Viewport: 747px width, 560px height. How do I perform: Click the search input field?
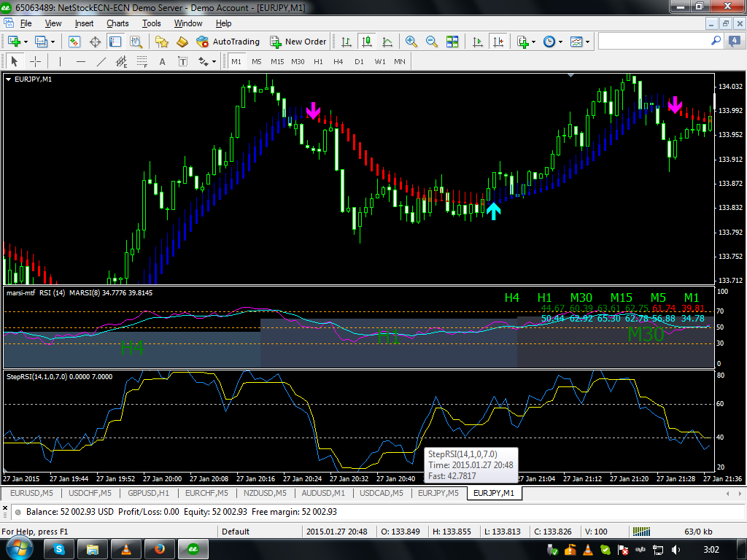coord(654,42)
